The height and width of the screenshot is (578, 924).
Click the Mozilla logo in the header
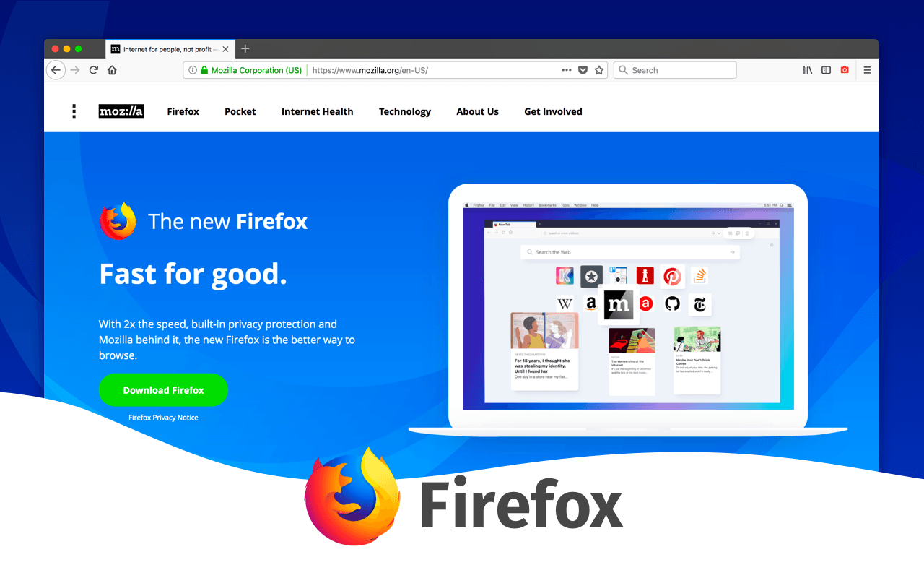[121, 111]
